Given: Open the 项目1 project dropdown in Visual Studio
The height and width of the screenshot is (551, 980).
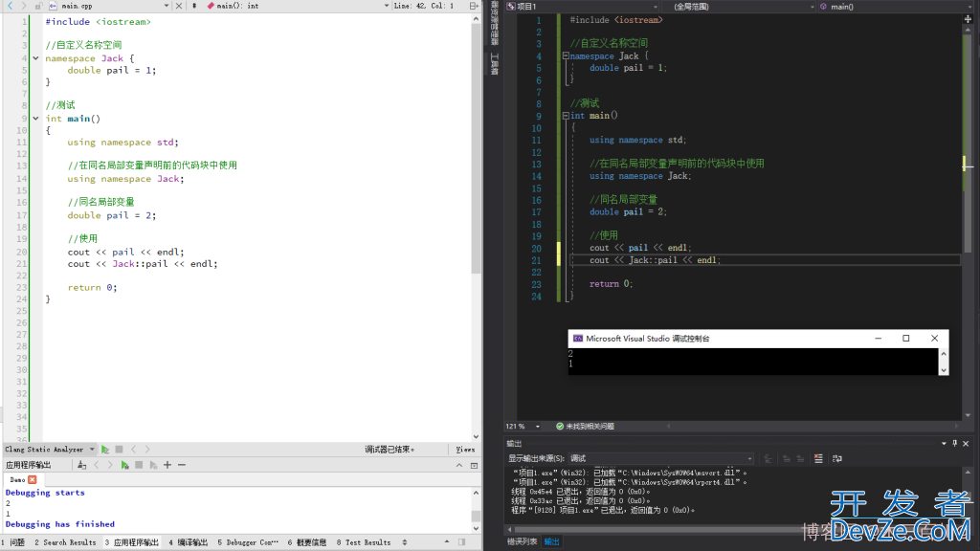Looking at the screenshot, I should click(582, 7).
